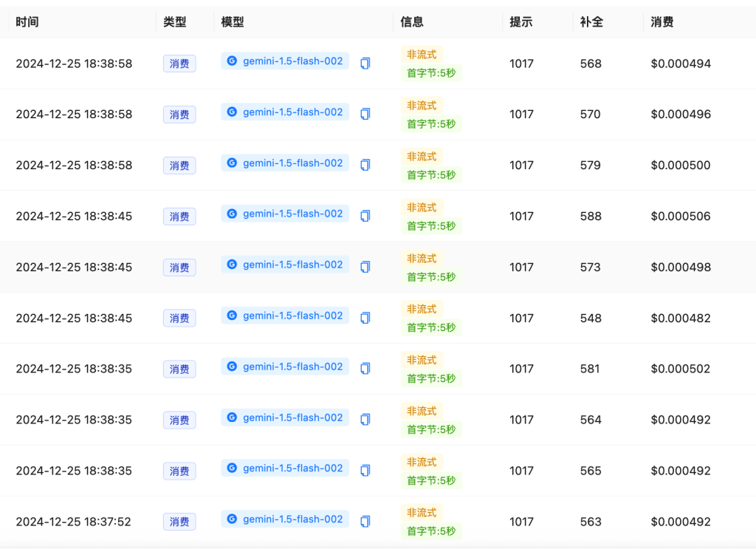Click copy icon in the $0.000506 row

[x=365, y=216]
